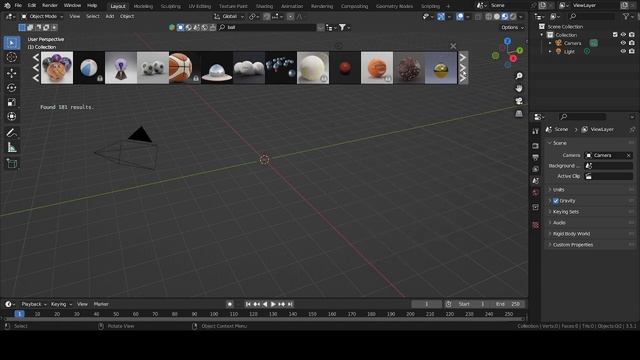Open the Object Mode dropdown
Screen dimensions: 640x360
(42, 16)
